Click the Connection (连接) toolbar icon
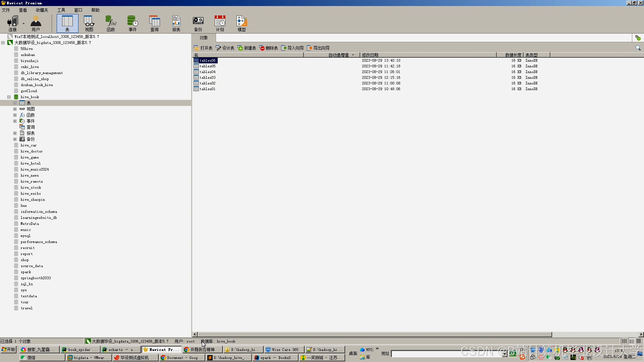The image size is (644, 362). click(x=12, y=23)
